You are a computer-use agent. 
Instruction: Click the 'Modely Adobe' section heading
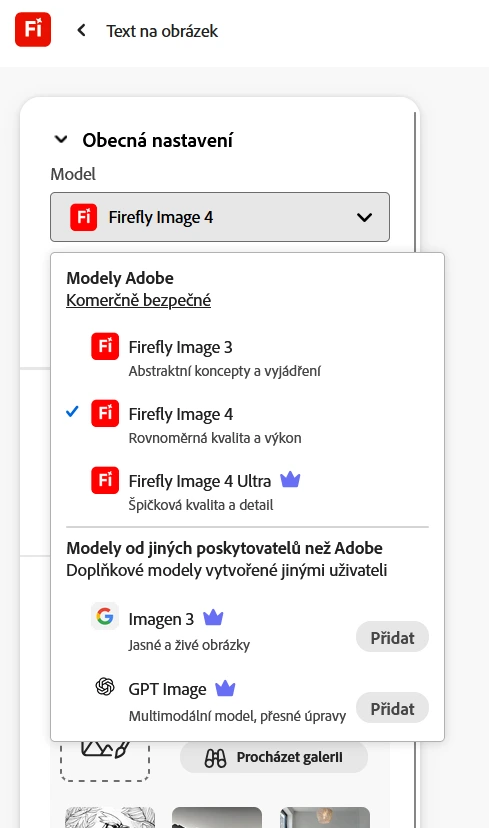120,278
